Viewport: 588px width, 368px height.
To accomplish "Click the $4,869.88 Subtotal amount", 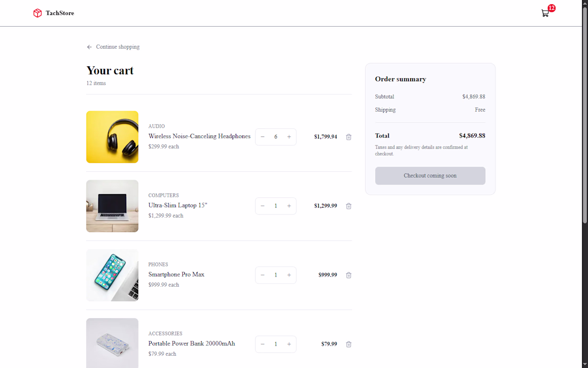I will pos(474,96).
